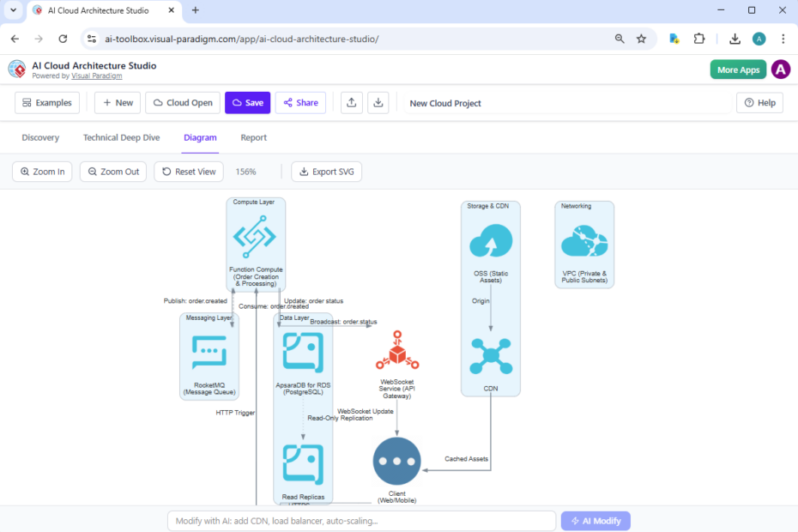Click the upload project icon in the toolbar
798x532 pixels.
click(351, 102)
